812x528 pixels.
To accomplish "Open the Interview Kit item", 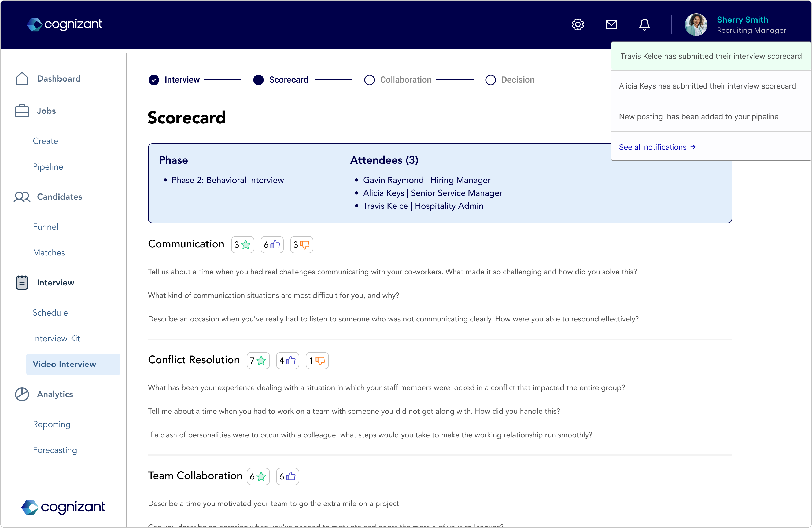I will click(x=56, y=338).
